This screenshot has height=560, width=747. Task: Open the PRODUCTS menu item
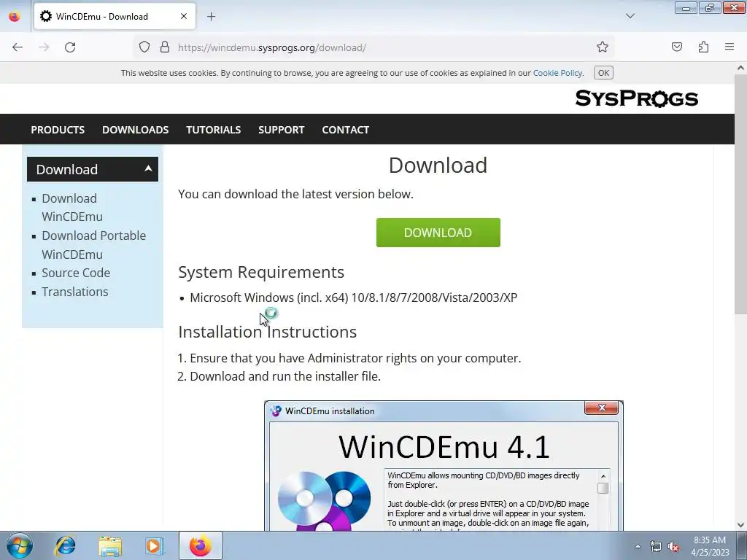point(58,130)
